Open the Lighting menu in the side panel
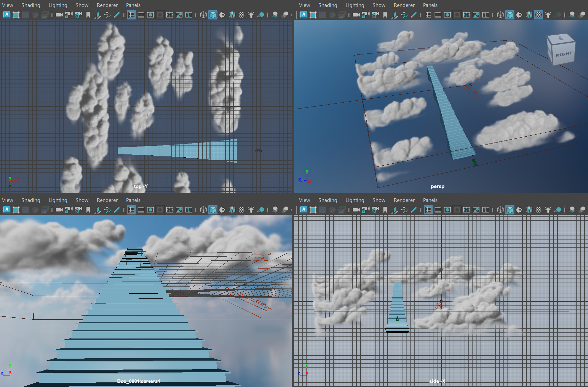Screen dimensions: 588x387 click(x=354, y=200)
